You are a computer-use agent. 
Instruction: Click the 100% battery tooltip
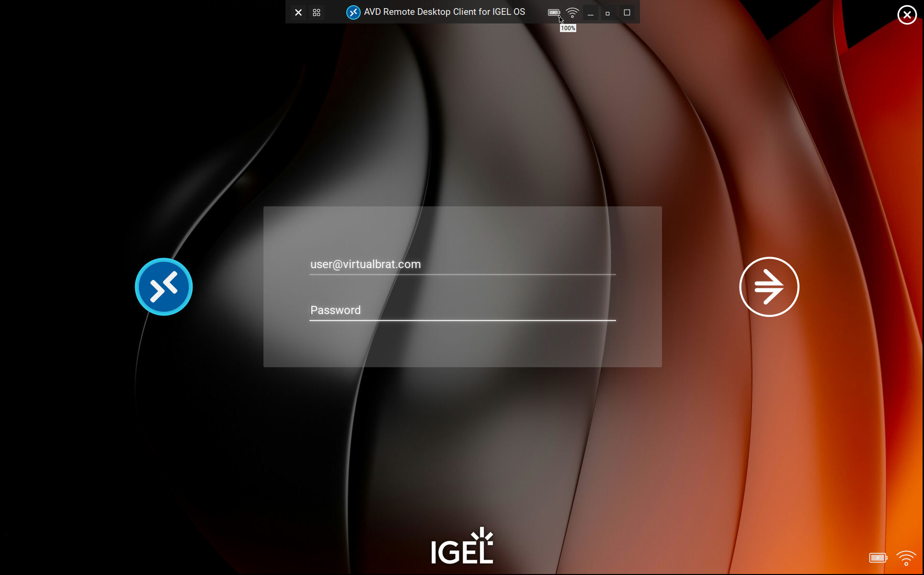pyautogui.click(x=568, y=28)
